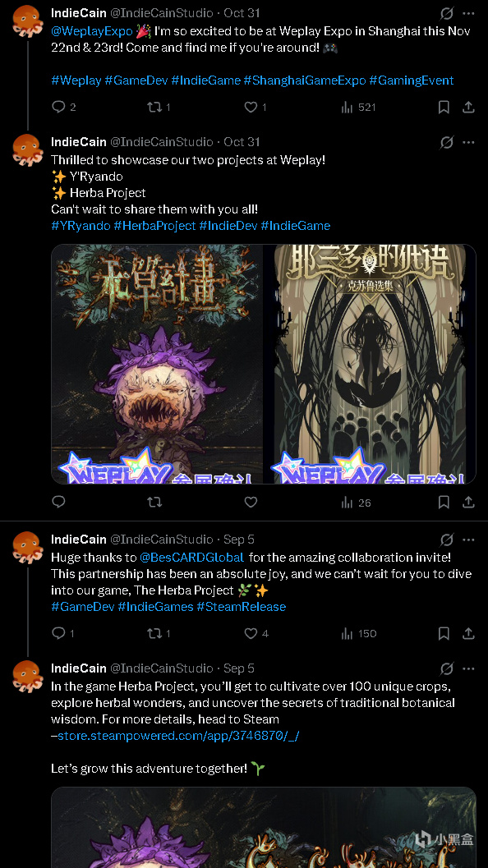Open @WeplayExpo mention link
This screenshot has height=868, width=488.
point(92,31)
